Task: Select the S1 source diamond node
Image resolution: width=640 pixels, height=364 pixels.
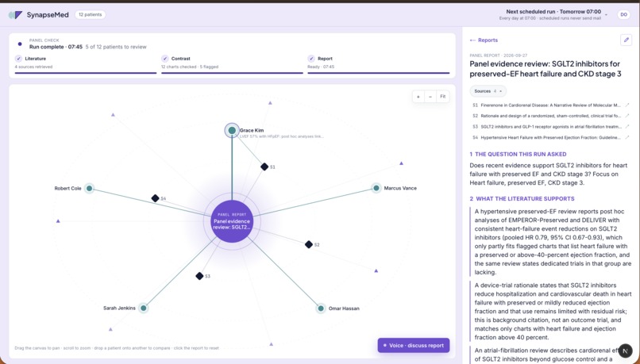Action: point(264,167)
